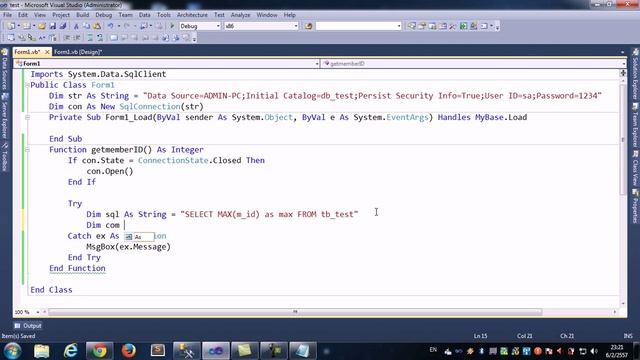Open the Toolbox side tab
Image resolution: width=640 pixels, height=360 pixels.
pyautogui.click(x=4, y=157)
